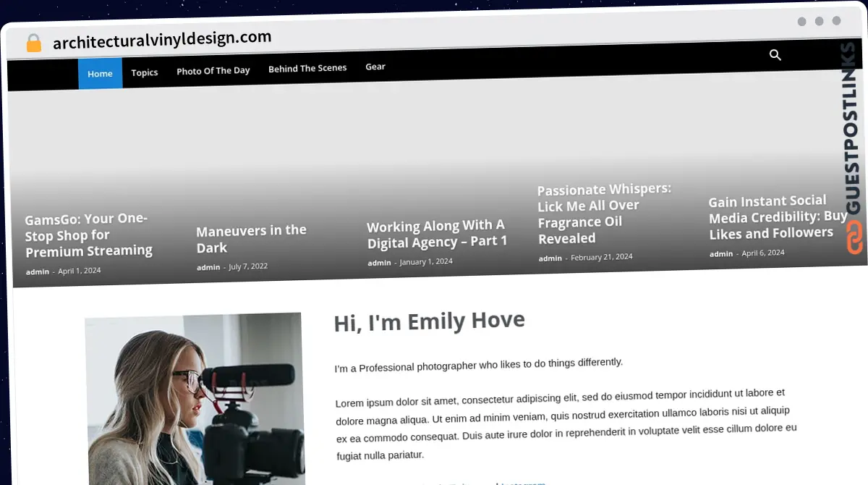The image size is (868, 485).
Task: Open Passionate Whispers Fragrance Oil article
Action: click(604, 214)
